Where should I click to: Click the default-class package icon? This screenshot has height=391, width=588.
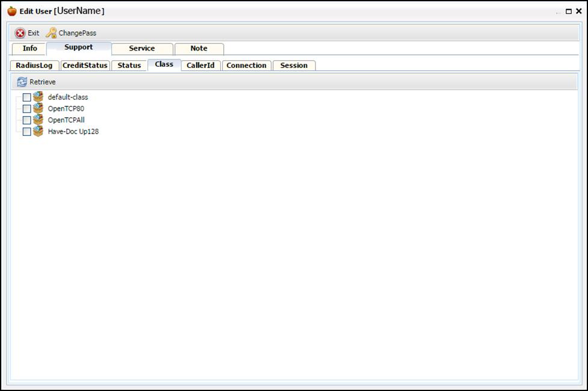[39, 97]
